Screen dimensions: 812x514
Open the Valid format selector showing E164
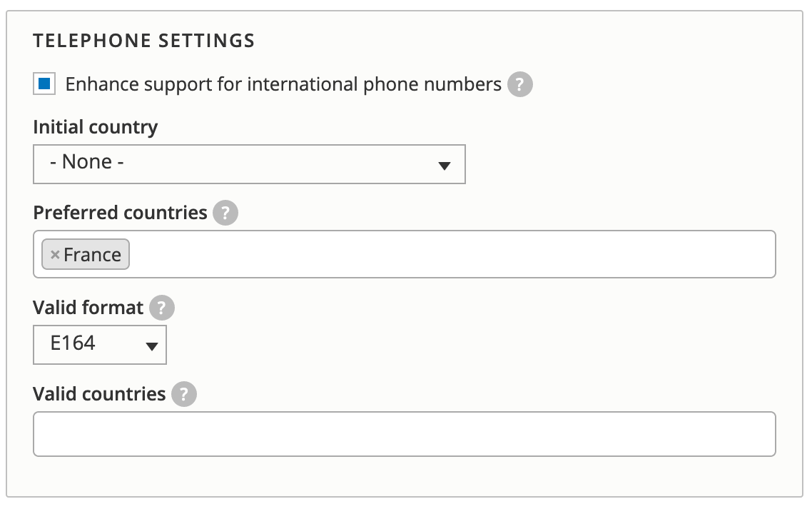point(99,345)
